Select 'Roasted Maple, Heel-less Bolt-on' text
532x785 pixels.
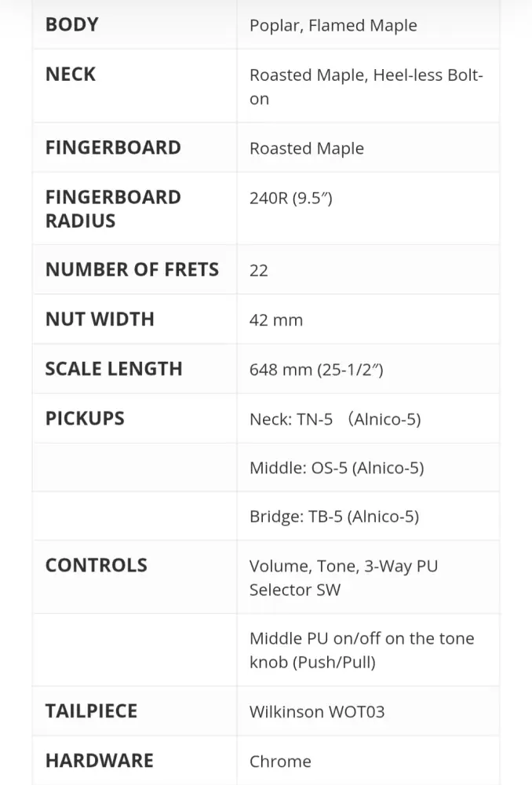click(366, 86)
